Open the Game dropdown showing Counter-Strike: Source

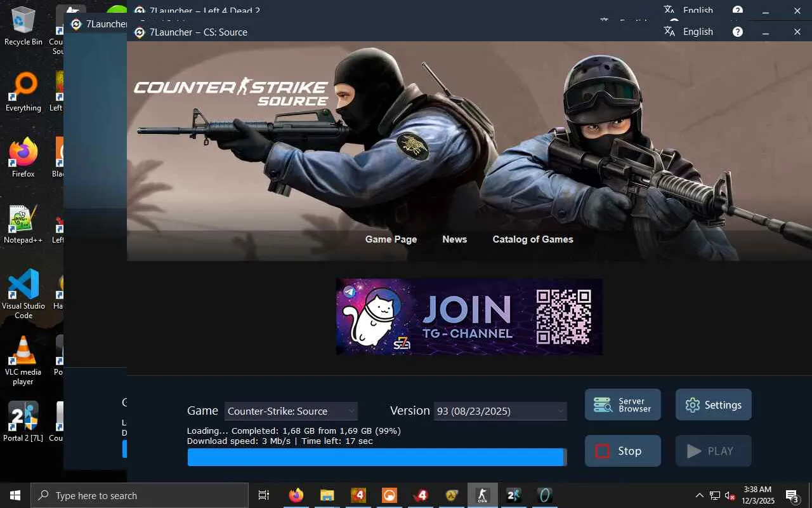[291, 411]
